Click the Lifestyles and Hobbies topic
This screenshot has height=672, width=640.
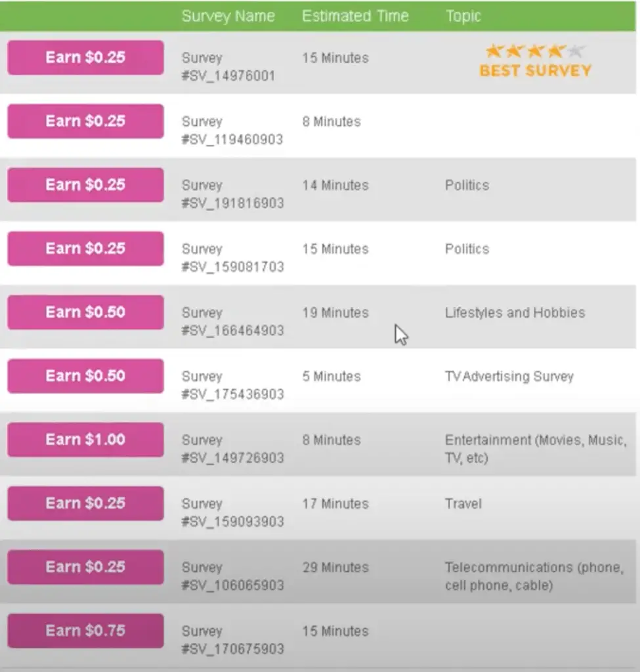(x=515, y=312)
